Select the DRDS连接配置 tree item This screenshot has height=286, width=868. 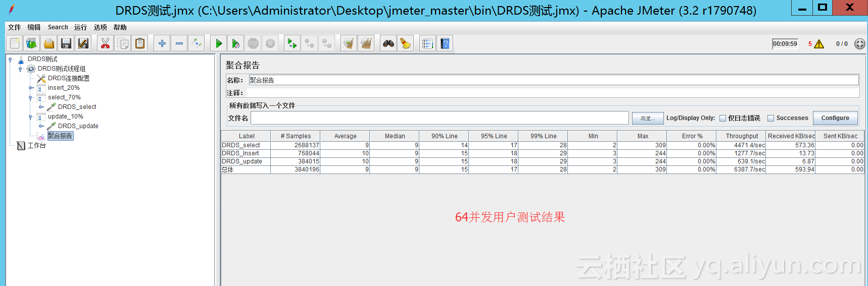tap(69, 78)
